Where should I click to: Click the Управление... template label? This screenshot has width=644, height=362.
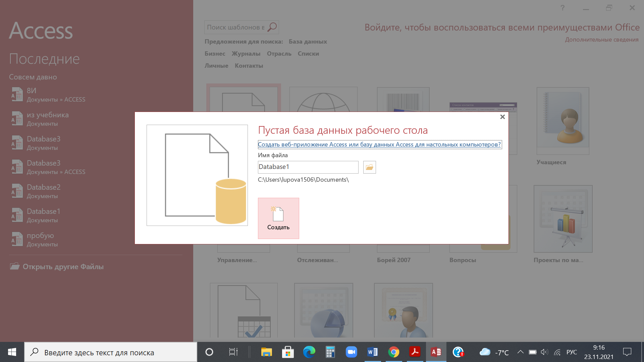pyautogui.click(x=237, y=260)
